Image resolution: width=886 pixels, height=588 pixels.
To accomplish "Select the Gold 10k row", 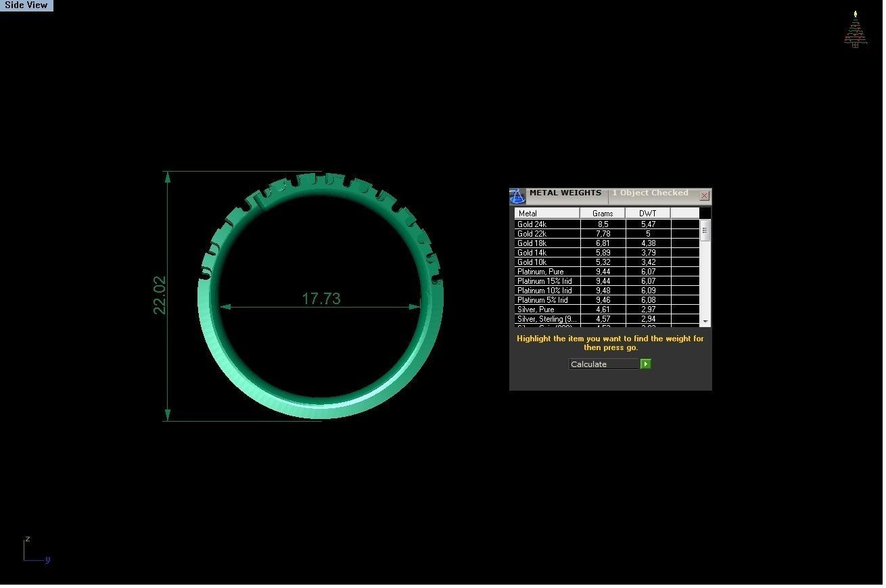I will click(607, 262).
